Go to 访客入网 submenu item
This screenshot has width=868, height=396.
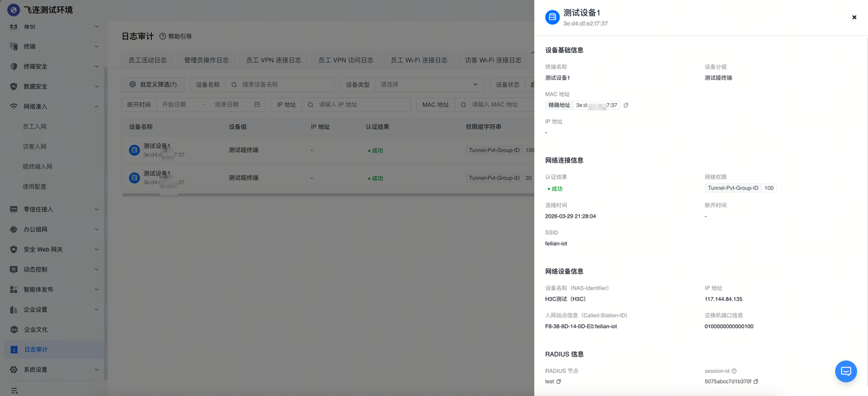coord(35,146)
